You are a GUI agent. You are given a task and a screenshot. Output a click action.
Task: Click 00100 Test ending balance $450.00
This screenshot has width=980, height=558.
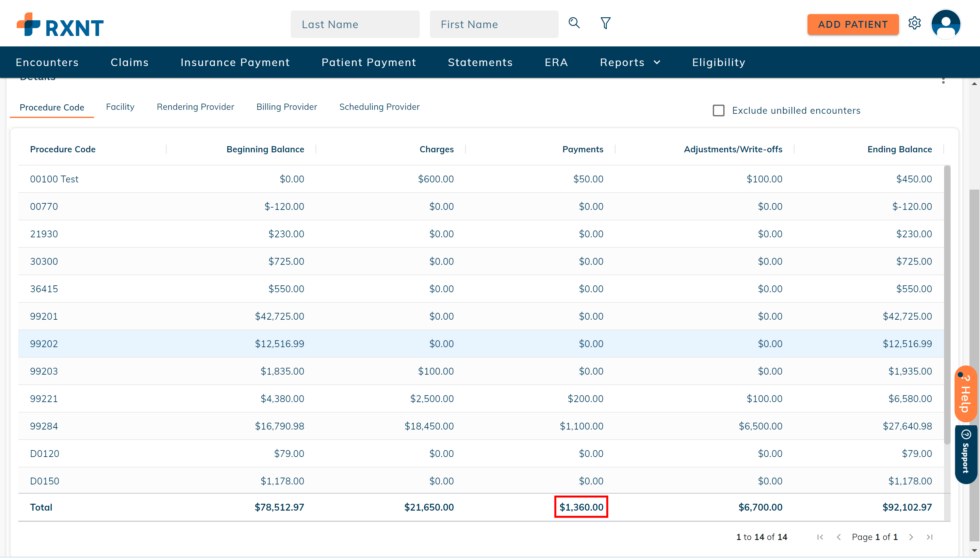914,179
